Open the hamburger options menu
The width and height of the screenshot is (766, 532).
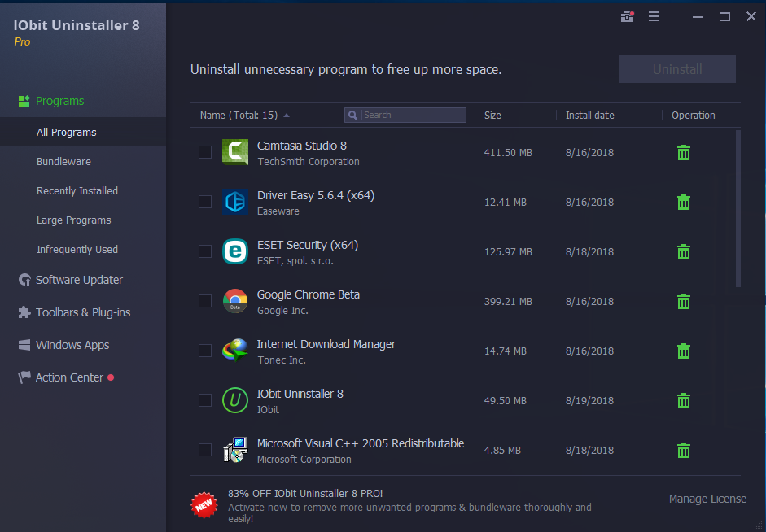(x=654, y=17)
